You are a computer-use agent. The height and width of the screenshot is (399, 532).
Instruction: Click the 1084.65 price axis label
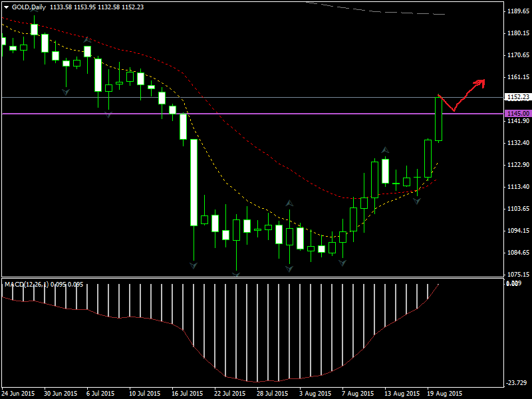click(518, 253)
